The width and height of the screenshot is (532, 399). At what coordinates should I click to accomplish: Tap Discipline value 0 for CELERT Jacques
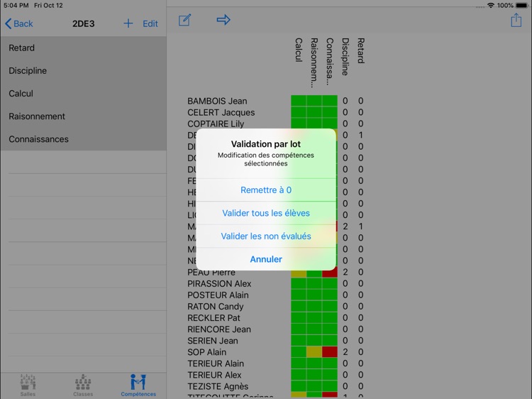[345, 112]
